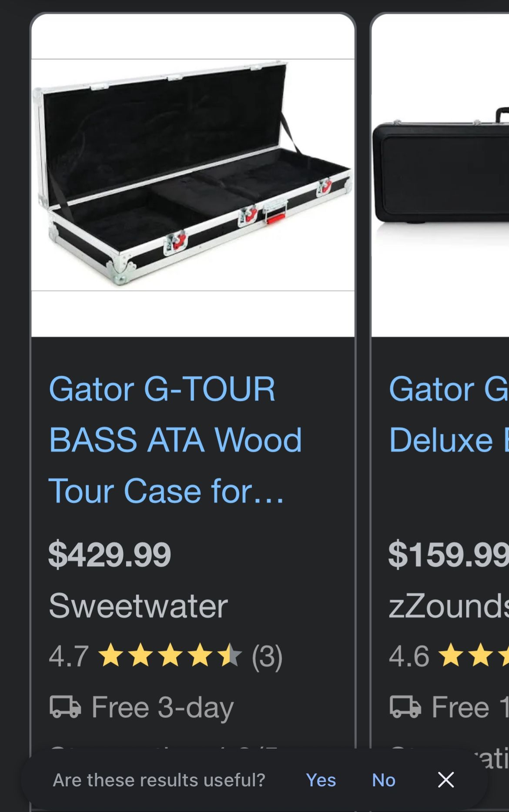Viewport: 509px width, 812px height.
Task: Select the zZounds seller name
Action: click(x=448, y=605)
